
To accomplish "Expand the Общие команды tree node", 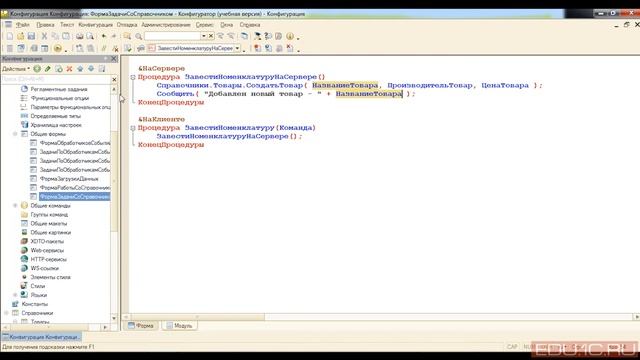I will [15, 205].
